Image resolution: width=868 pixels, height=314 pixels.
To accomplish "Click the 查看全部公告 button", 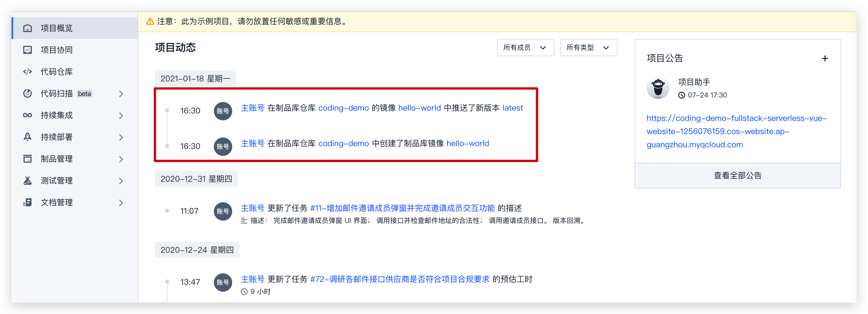I will [737, 176].
